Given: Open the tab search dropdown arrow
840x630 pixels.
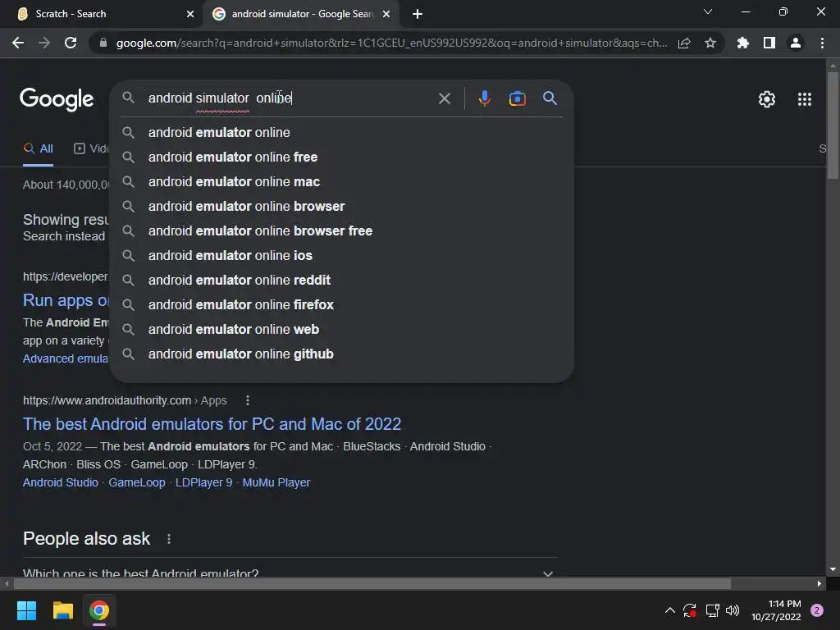Looking at the screenshot, I should click(x=708, y=11).
